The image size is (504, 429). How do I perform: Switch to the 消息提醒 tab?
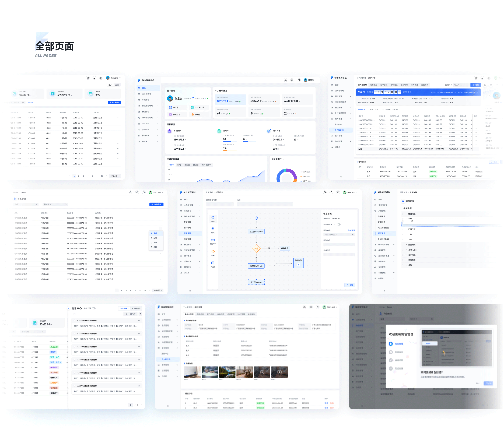point(136,308)
